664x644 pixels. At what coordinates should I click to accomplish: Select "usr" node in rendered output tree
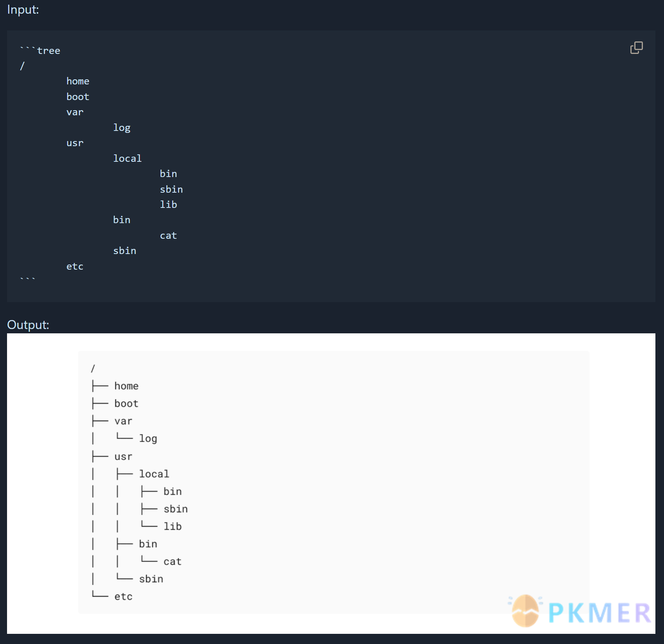pos(123,456)
